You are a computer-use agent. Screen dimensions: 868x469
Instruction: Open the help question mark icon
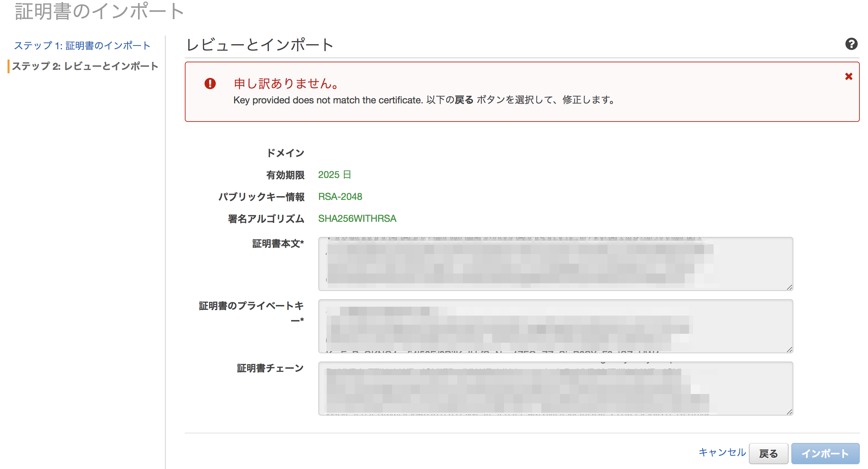851,44
